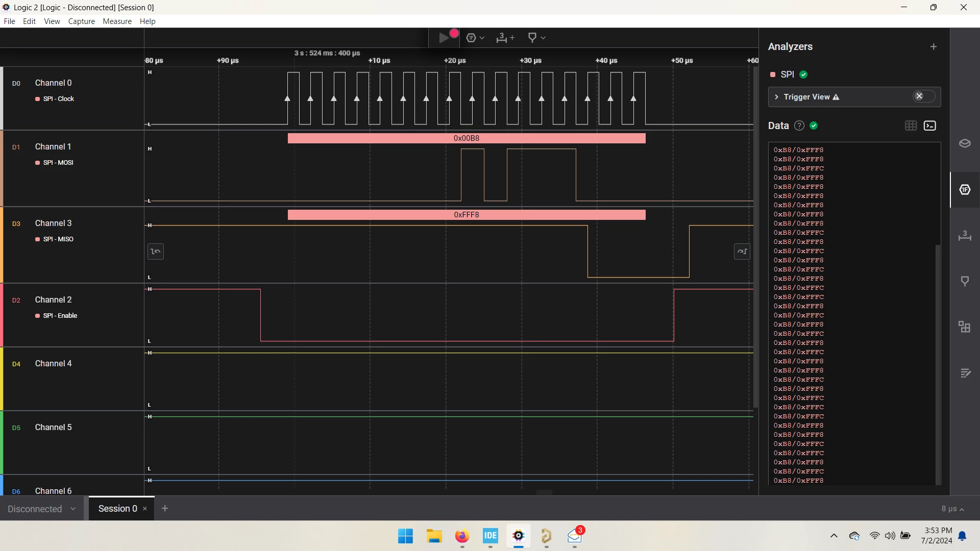Open the Capture menu

(x=82, y=21)
